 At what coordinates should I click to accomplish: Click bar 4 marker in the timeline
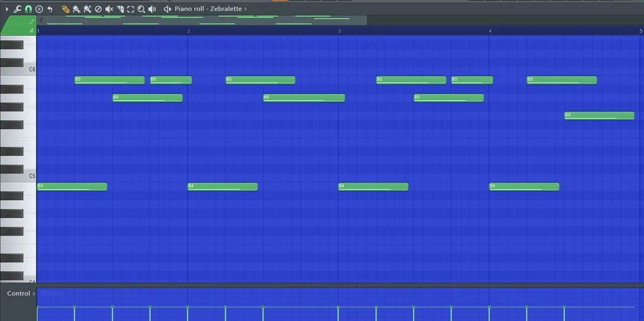pos(490,31)
